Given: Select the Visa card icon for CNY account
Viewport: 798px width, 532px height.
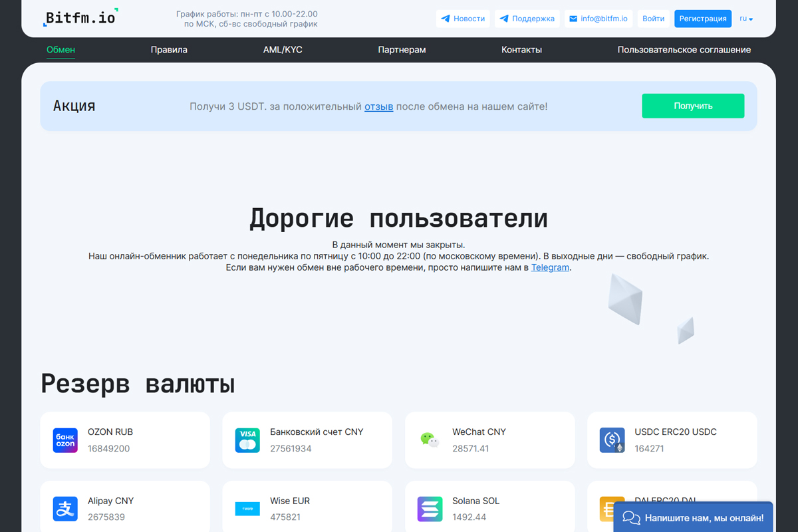Looking at the screenshot, I should point(247,440).
